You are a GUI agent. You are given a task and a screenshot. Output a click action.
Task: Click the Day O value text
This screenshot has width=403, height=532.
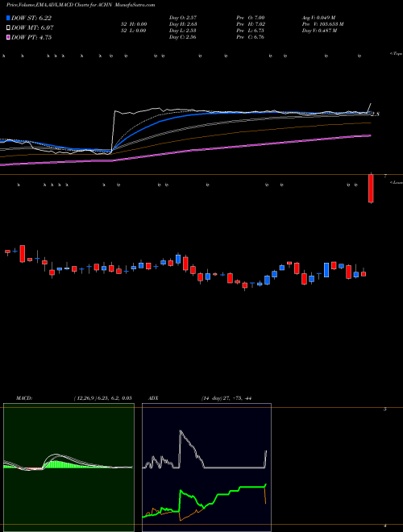(183, 18)
